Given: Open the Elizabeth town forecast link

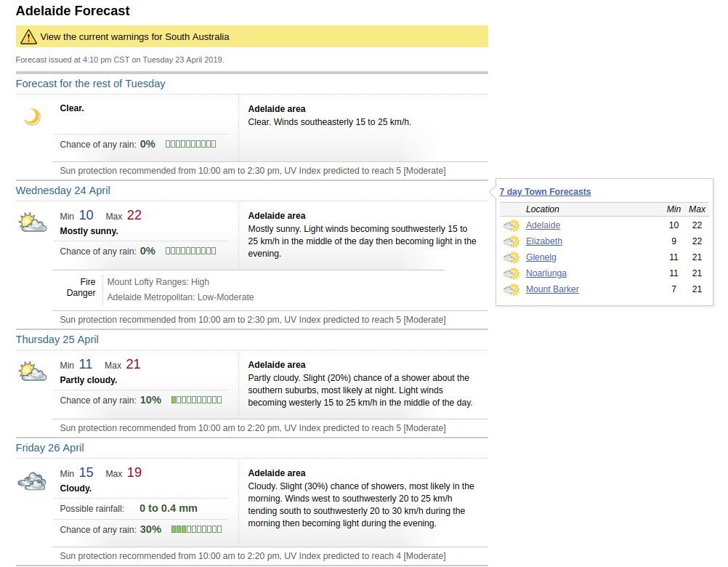Looking at the screenshot, I should (x=543, y=241).
